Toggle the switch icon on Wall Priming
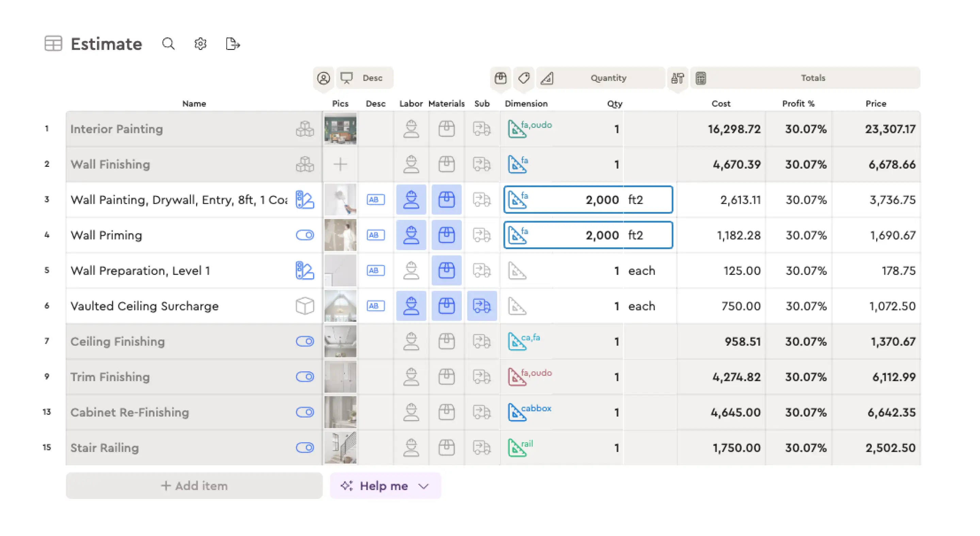The image size is (980, 536). pyautogui.click(x=305, y=235)
